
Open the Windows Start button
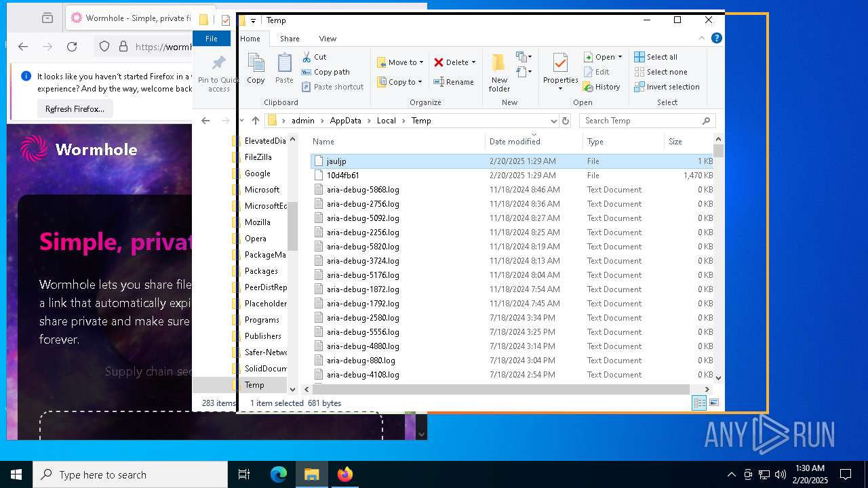(16, 474)
